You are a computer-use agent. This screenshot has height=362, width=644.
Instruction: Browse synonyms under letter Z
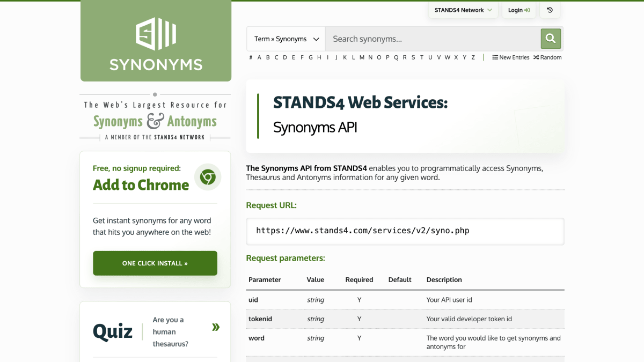coord(473,57)
